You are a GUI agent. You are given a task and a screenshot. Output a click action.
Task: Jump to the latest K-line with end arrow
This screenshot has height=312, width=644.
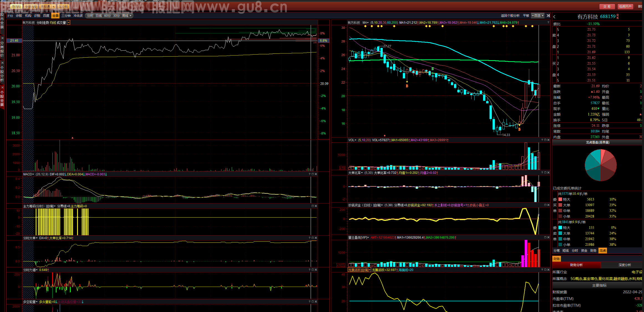(x=548, y=16)
